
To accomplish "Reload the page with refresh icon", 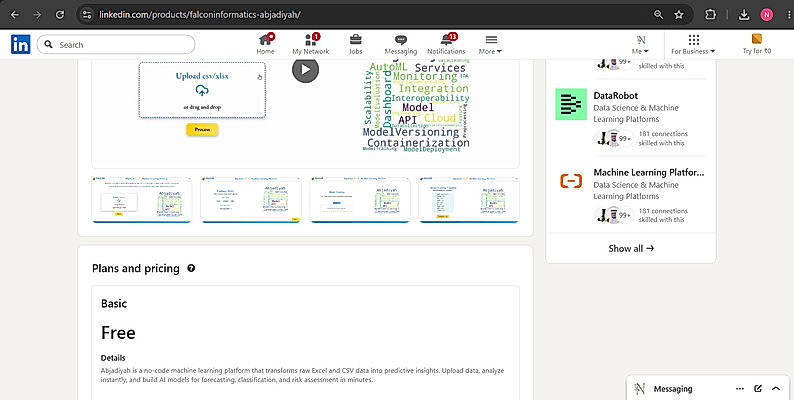I will (x=60, y=15).
